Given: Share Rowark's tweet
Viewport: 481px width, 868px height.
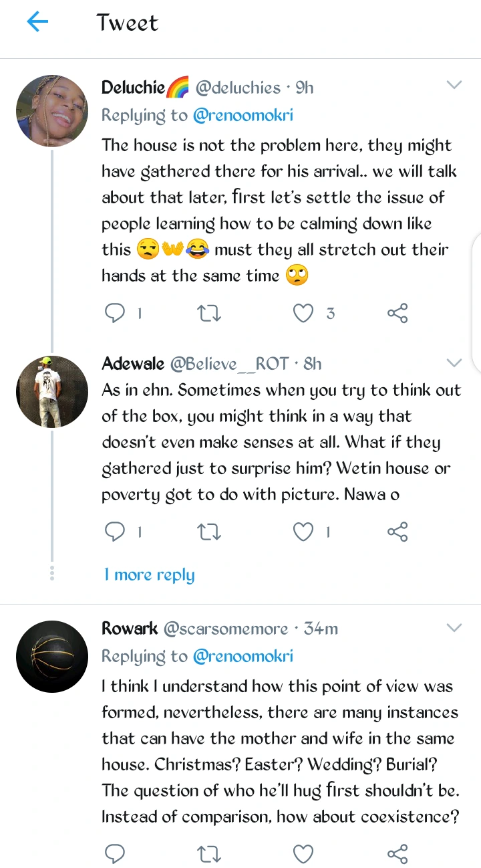Looking at the screenshot, I should pyautogui.click(x=397, y=853).
